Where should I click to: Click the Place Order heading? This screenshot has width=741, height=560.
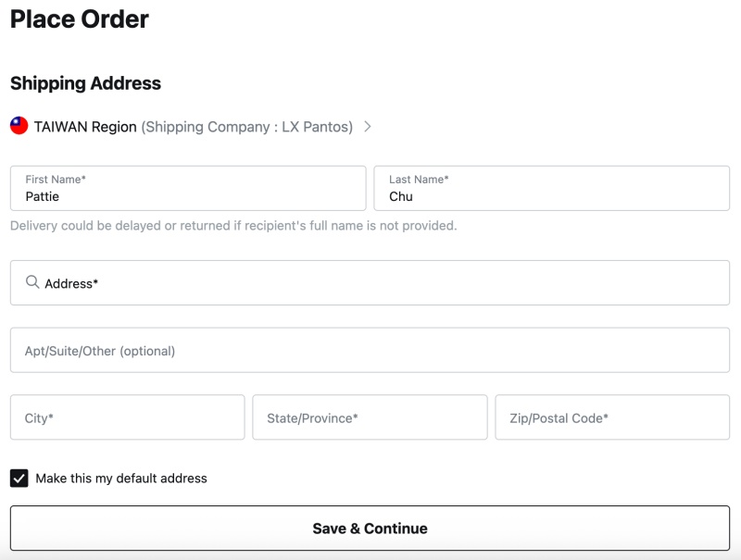pyautogui.click(x=80, y=19)
